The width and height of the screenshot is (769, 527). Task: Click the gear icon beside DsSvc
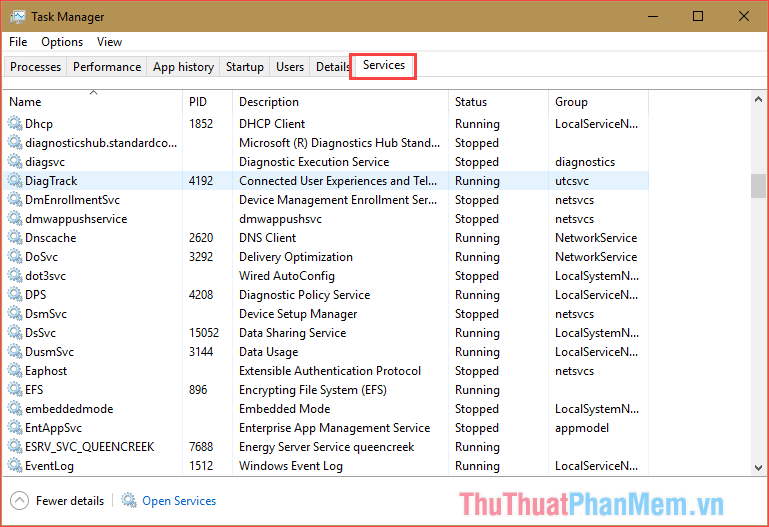(15, 332)
